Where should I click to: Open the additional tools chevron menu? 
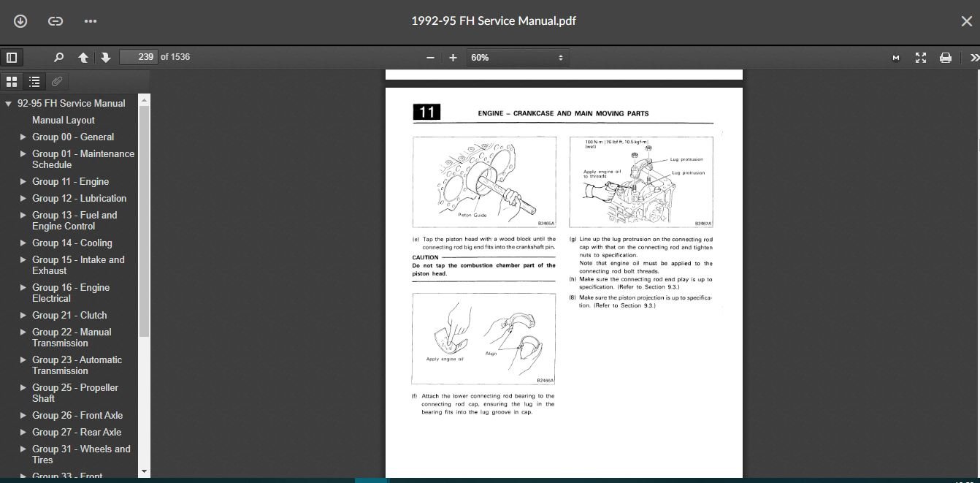coord(973,58)
